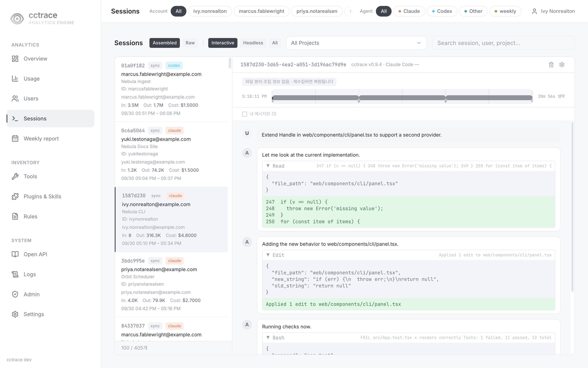The image size is (588, 368).
Task: Collapse the Read tool block
Action: 268,166
